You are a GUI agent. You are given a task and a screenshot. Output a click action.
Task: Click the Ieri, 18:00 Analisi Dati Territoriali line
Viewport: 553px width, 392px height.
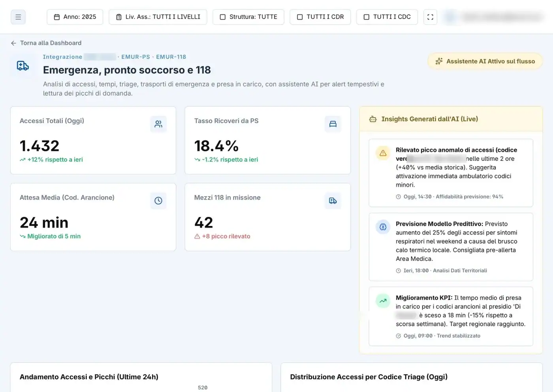pyautogui.click(x=441, y=270)
